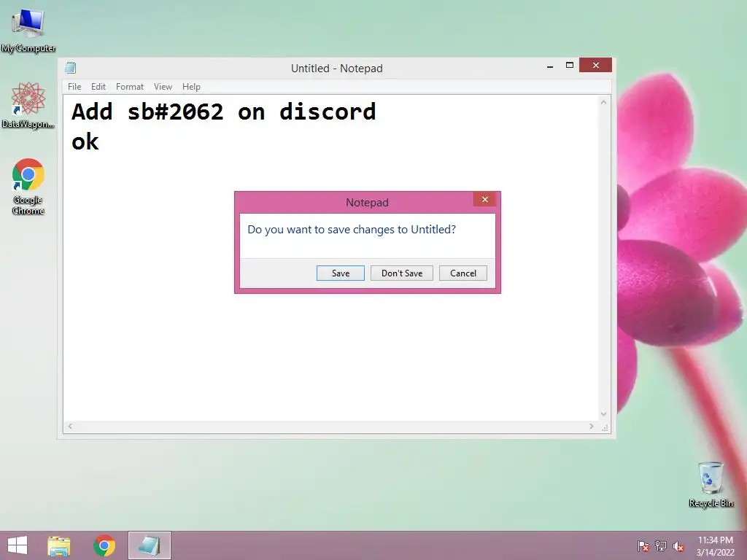Choose Don't Save in the dialog
Image resolution: width=747 pixels, height=560 pixels.
click(x=402, y=273)
